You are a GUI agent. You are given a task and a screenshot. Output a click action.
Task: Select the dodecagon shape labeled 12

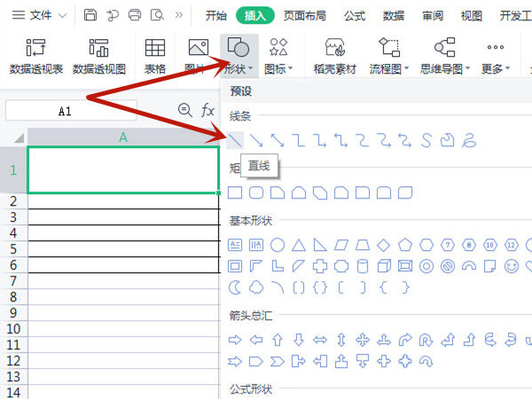pos(512,245)
